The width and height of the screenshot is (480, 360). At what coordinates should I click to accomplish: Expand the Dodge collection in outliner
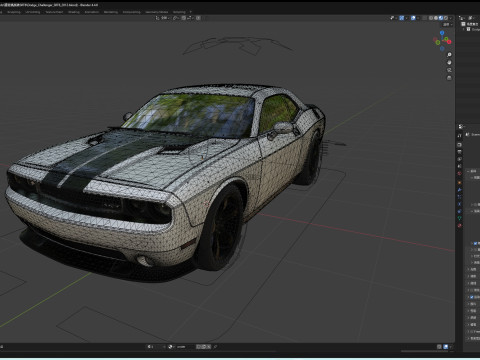click(x=463, y=29)
